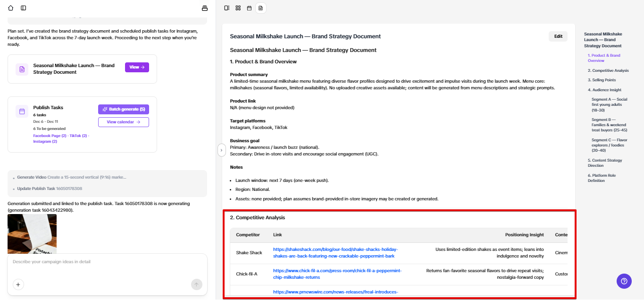
Task: Click the printer icon above the chat panel
Action: [x=204, y=8]
